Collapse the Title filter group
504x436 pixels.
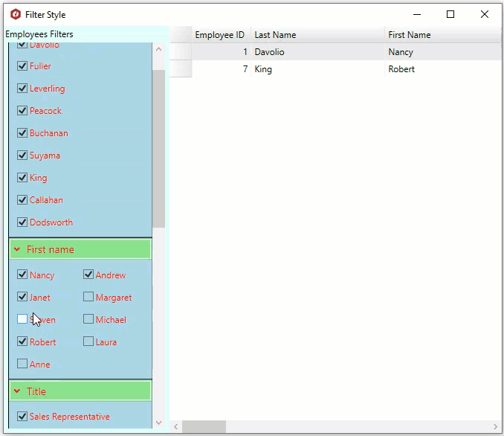(x=17, y=391)
